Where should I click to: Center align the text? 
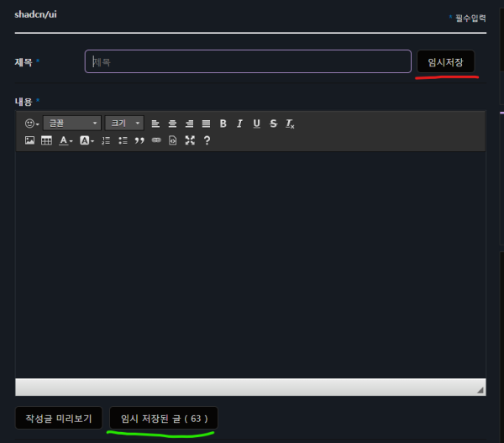(x=172, y=124)
